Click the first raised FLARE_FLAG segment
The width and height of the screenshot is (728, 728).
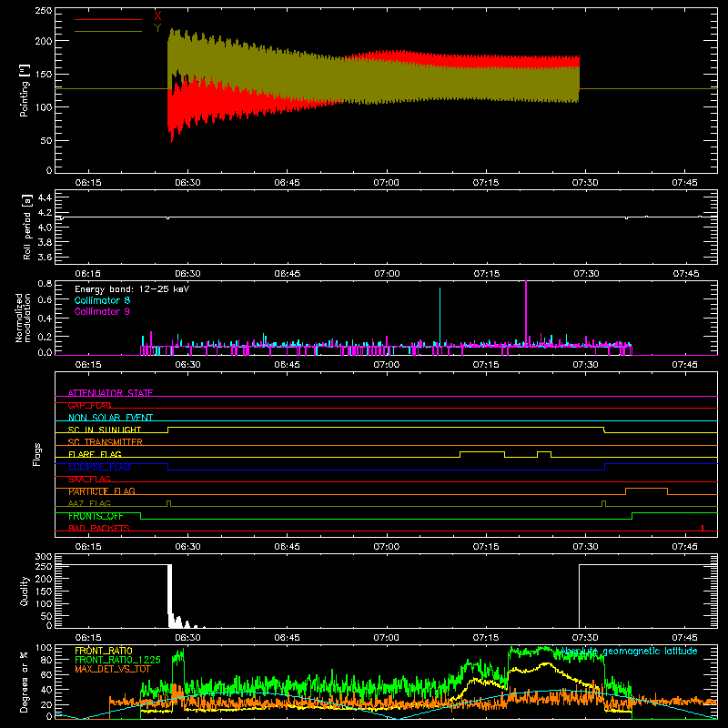point(482,451)
